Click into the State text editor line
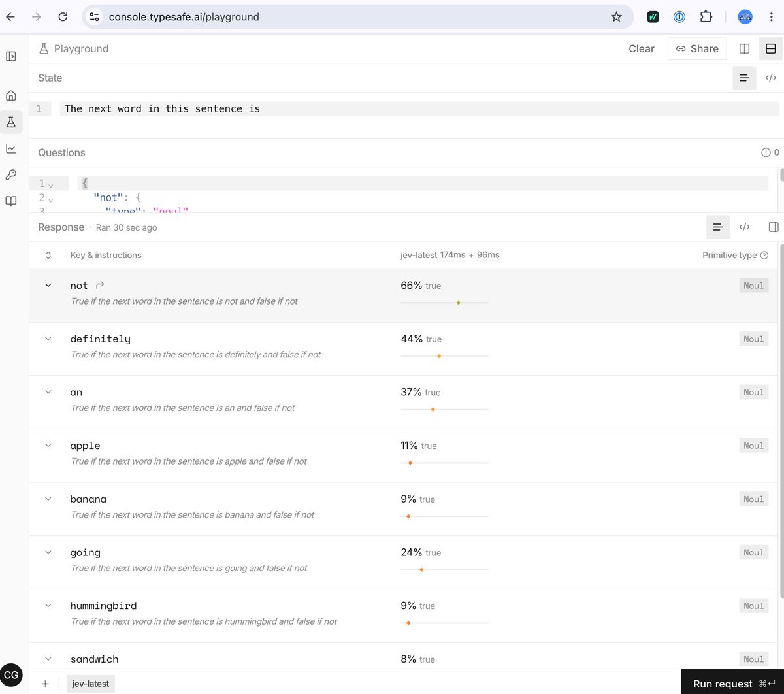This screenshot has width=784, height=694. 421,108
